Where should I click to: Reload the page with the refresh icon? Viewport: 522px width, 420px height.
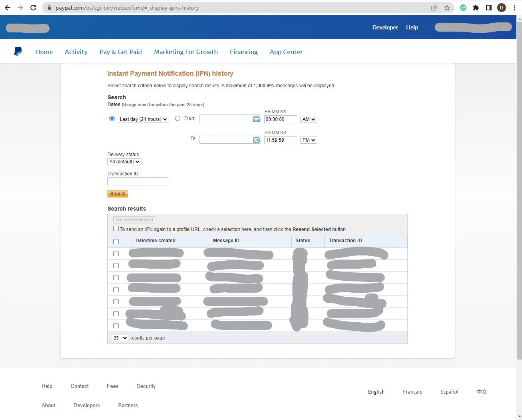click(x=33, y=8)
